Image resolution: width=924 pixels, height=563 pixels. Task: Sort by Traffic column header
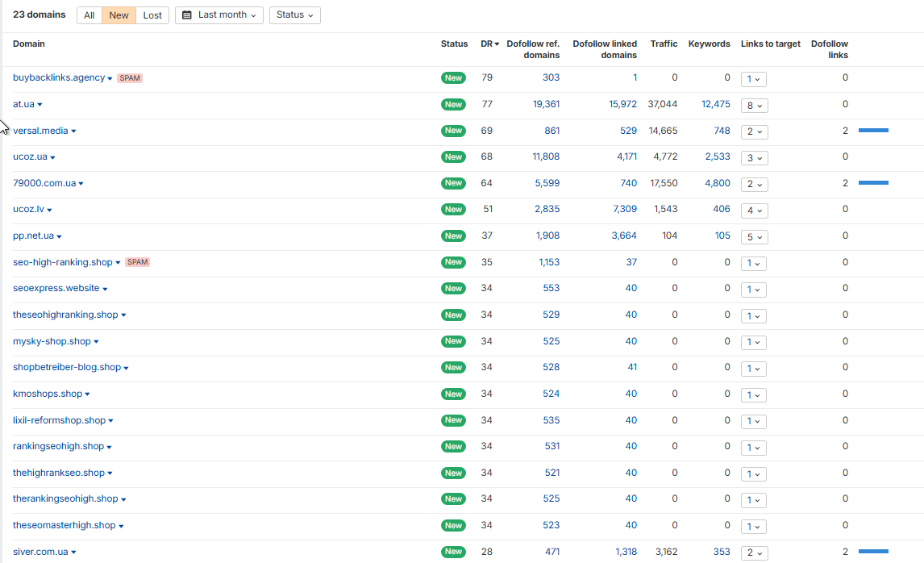(664, 44)
